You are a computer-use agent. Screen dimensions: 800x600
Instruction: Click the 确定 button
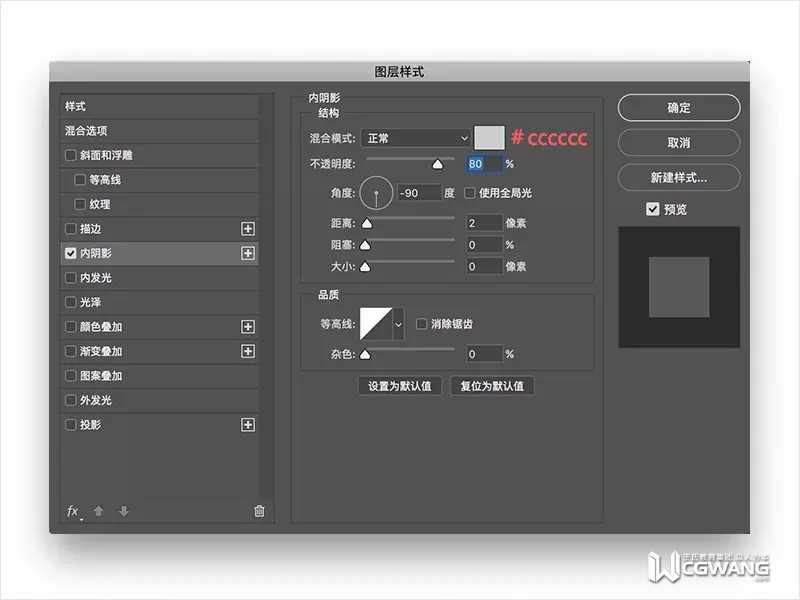click(x=679, y=108)
